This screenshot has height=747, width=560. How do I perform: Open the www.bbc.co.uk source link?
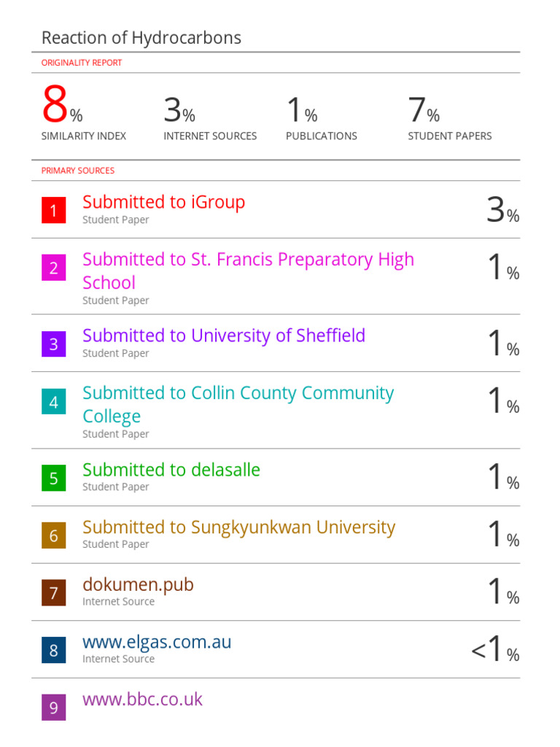pos(142,700)
